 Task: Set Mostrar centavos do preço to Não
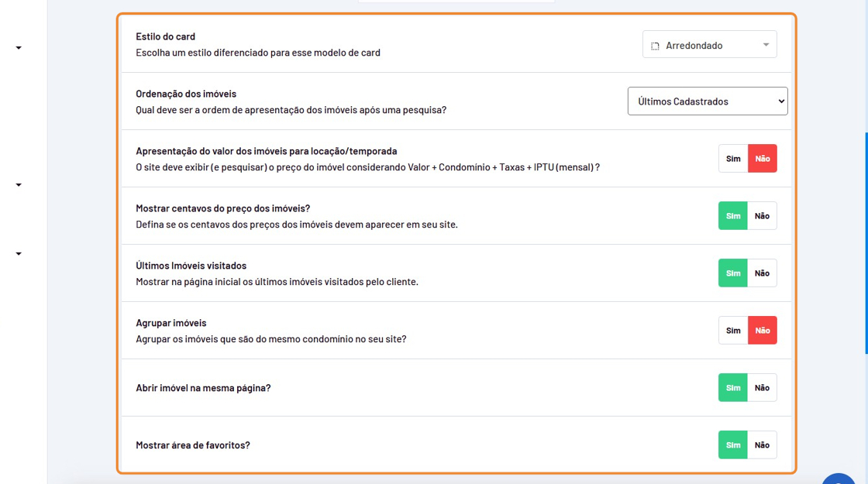coord(763,216)
